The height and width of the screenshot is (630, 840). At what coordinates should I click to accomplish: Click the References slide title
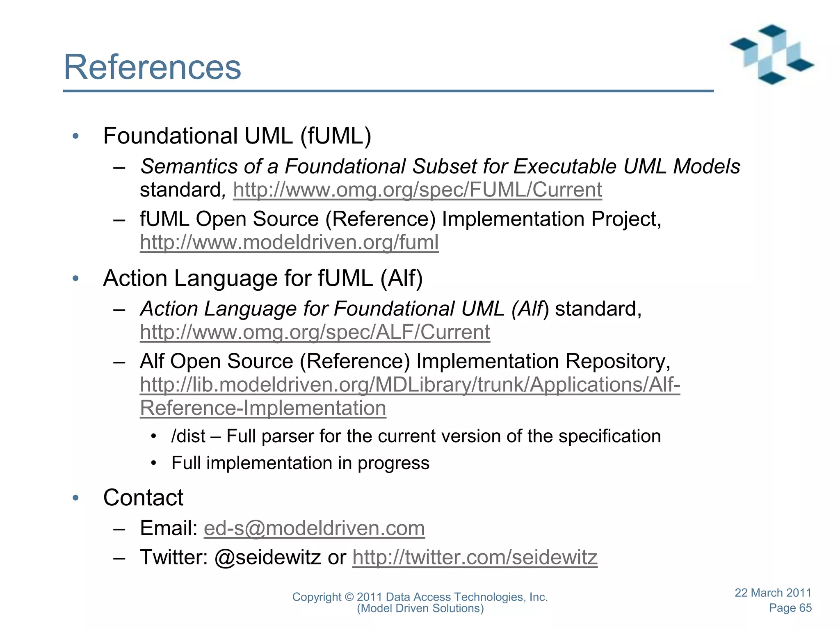tap(153, 67)
